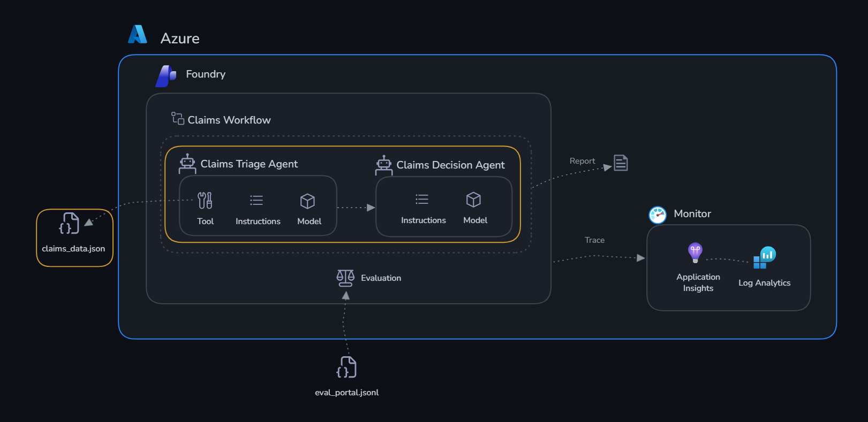
Task: Click the Evaluation label text
Action: (381, 278)
